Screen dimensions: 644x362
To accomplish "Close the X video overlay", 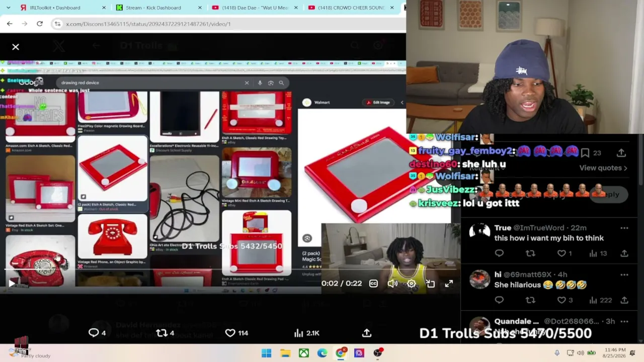I will (16, 47).
